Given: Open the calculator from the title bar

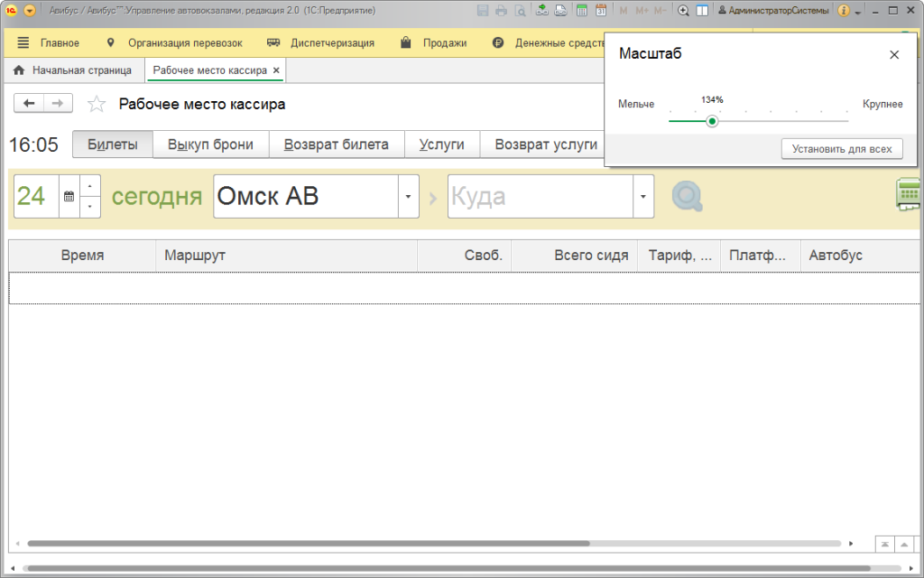Looking at the screenshot, I should point(581,11).
